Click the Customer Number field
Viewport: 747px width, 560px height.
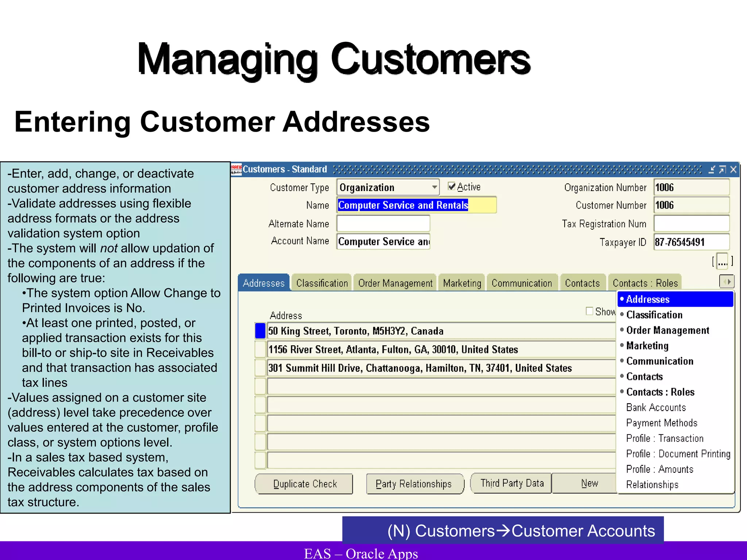click(x=692, y=205)
